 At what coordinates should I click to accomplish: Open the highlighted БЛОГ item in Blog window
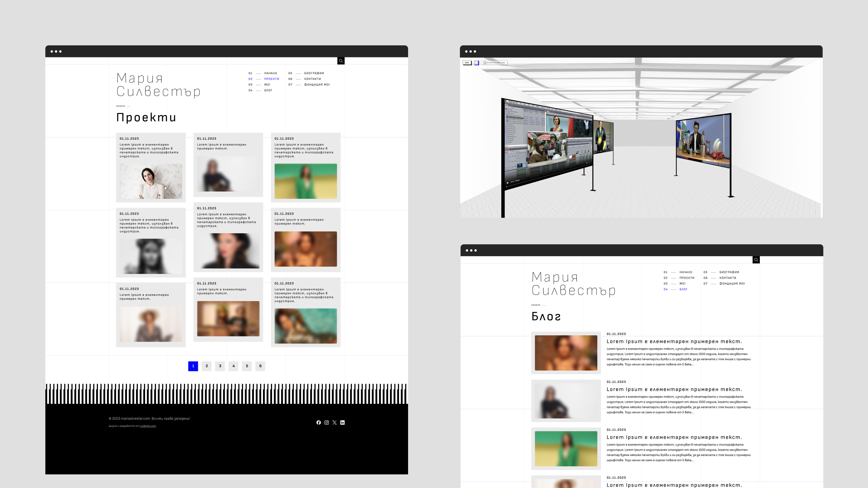coord(683,289)
